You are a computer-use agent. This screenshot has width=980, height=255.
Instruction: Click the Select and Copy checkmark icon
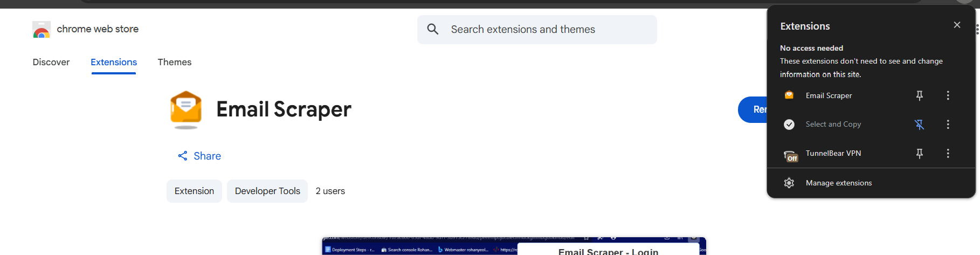click(x=789, y=125)
